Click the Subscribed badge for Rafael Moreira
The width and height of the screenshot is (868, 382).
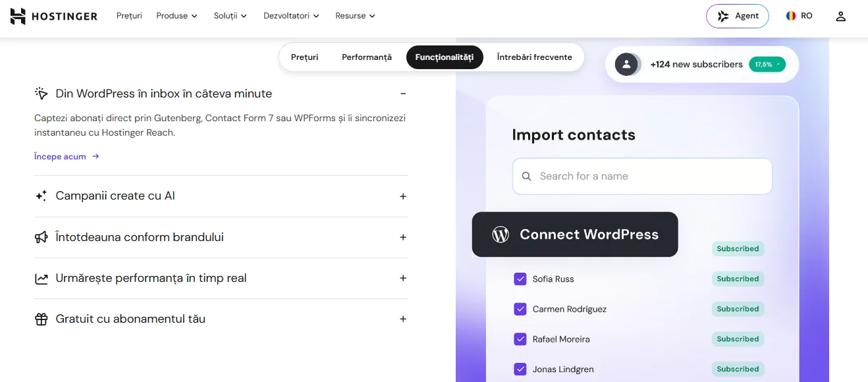(x=738, y=339)
